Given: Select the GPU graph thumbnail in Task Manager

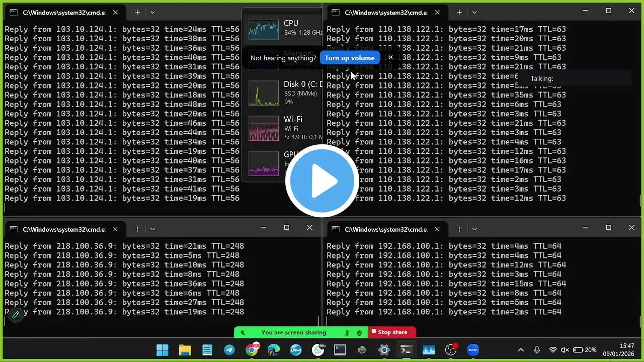Looking at the screenshot, I should pyautogui.click(x=264, y=163).
